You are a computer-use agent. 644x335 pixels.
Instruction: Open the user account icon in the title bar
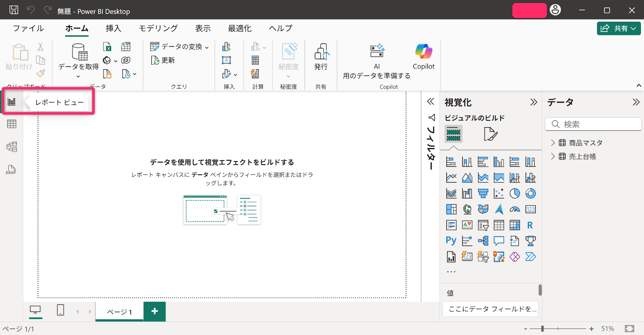(555, 10)
